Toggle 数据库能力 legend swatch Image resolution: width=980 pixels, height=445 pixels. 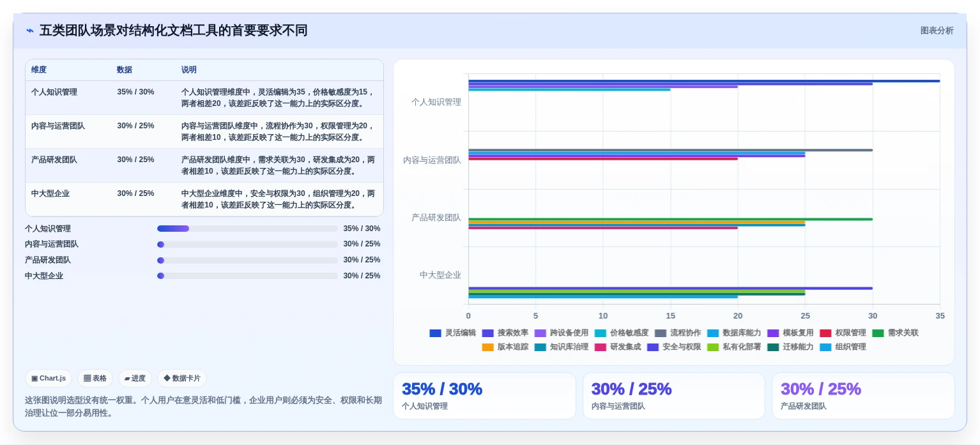713,333
